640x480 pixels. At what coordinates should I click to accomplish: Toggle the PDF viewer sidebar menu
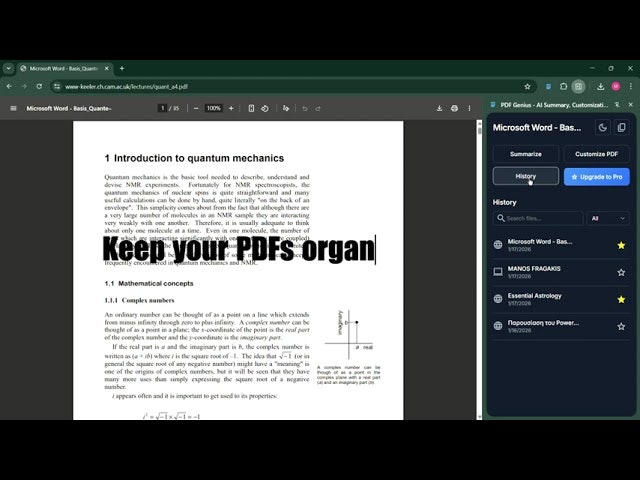pyautogui.click(x=13, y=108)
